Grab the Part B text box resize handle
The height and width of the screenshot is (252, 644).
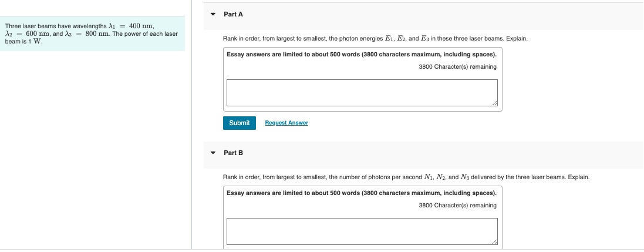(494, 242)
